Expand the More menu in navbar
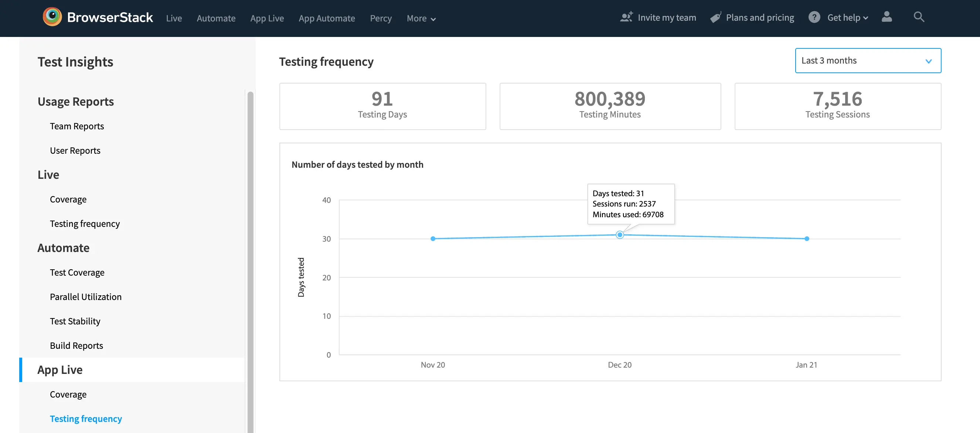980x433 pixels. 421,18
